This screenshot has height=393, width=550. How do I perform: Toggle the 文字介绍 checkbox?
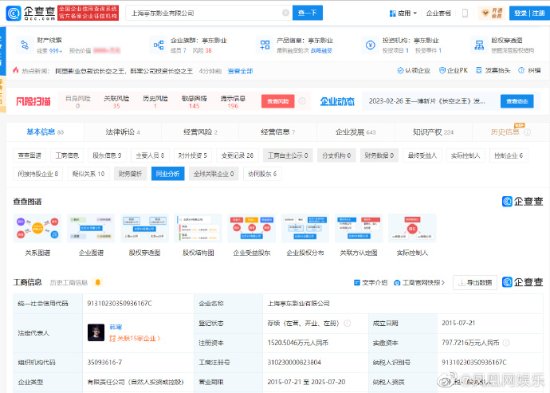pyautogui.click(x=357, y=282)
